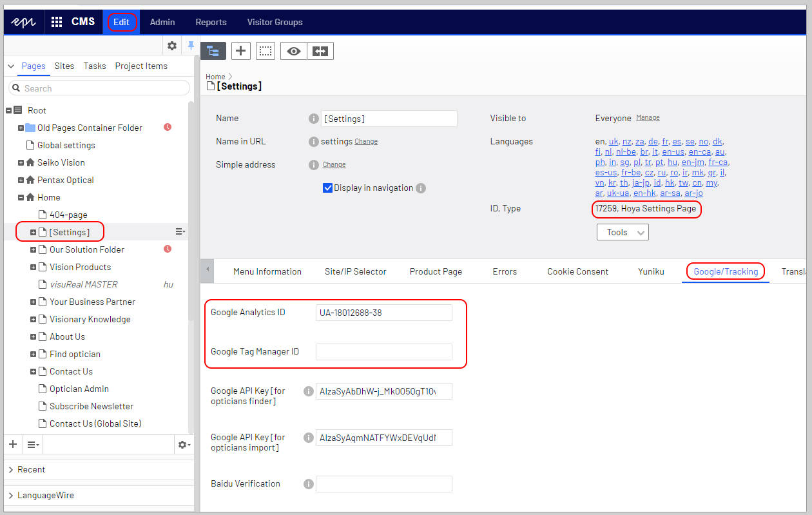Open the compare versions toolbar icon
Viewport: 812px width, 515px height.
coord(320,52)
